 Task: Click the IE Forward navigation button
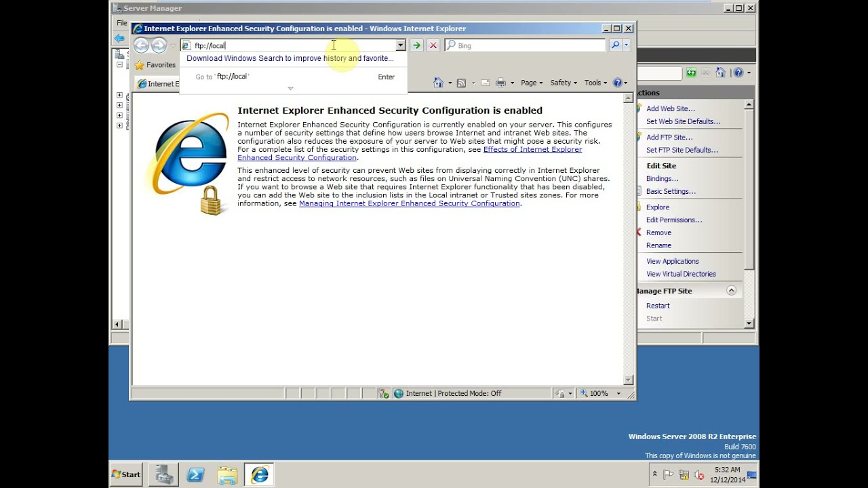tap(159, 45)
